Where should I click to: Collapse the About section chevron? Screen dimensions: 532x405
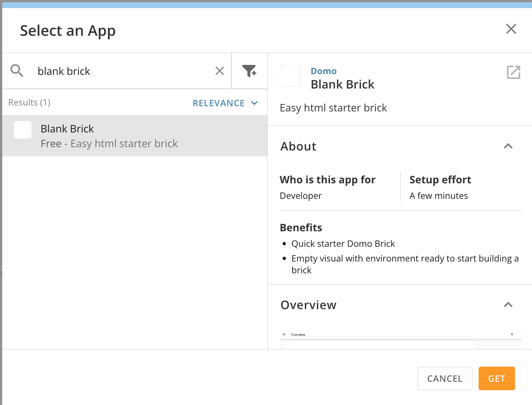(508, 146)
